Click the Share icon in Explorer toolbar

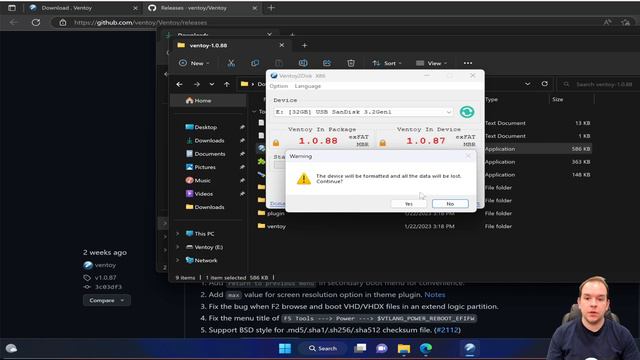(x=327, y=63)
